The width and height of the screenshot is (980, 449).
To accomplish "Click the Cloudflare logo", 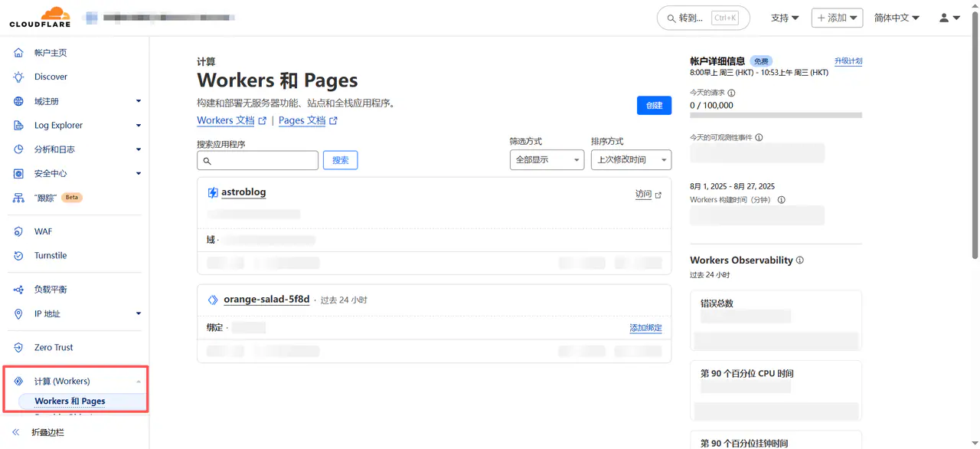I will tap(40, 17).
